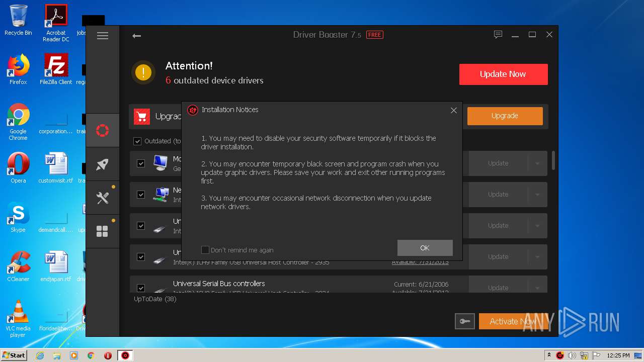644x362 pixels.
Task: Click the red shopping cart icon
Action: (142, 117)
